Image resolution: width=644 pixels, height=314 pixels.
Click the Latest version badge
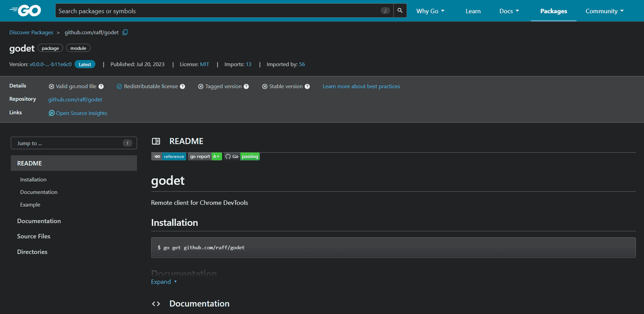point(85,64)
